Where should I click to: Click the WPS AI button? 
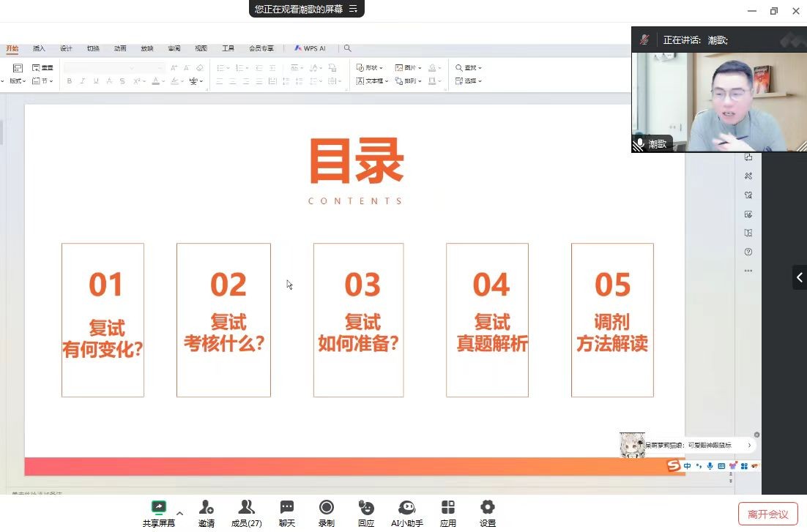tap(310, 48)
